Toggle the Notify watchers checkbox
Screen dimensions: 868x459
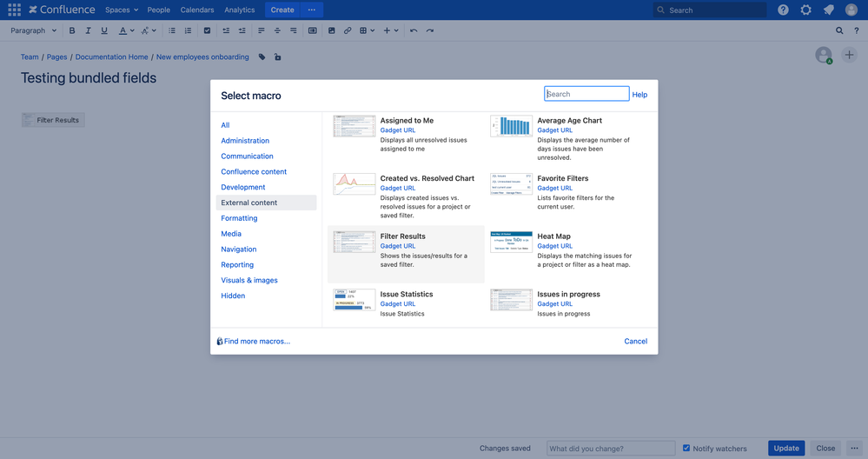click(686, 448)
